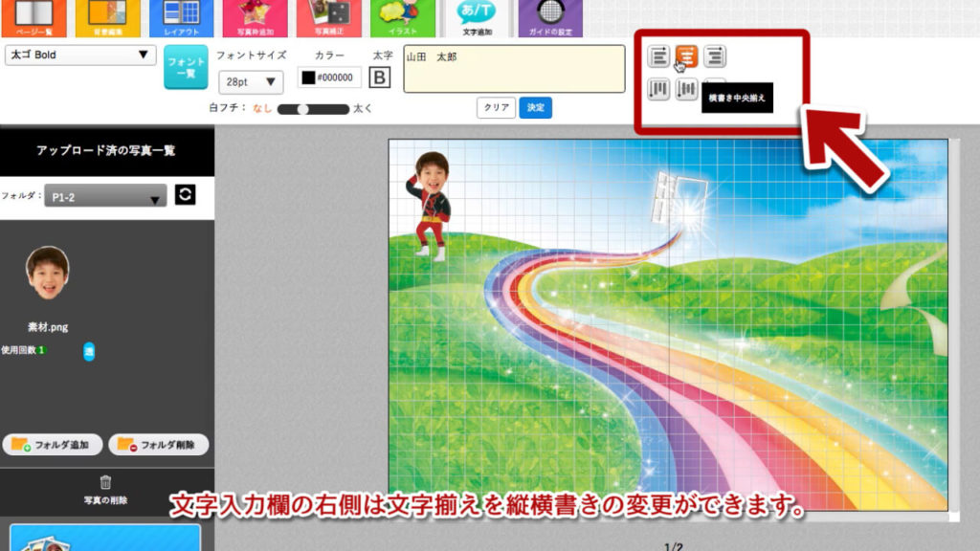The height and width of the screenshot is (551, 980).
Task: Toggle the bold B button
Action: (x=379, y=77)
